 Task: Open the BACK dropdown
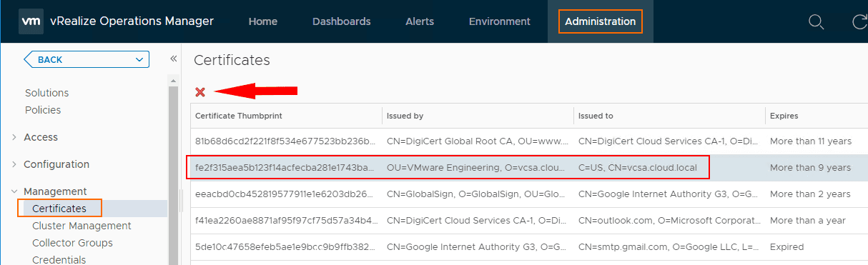click(87, 59)
